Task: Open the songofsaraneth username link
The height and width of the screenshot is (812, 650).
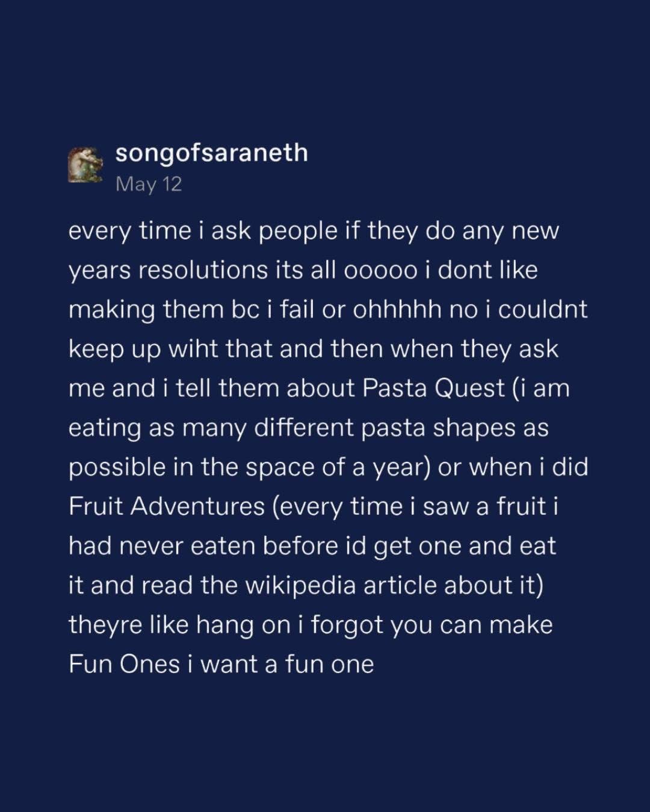Action: pos(211,153)
